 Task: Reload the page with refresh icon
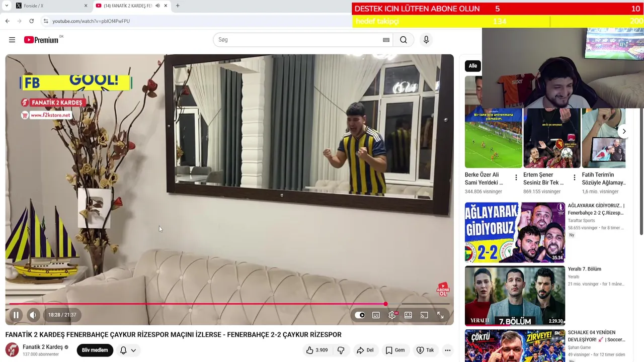(x=31, y=21)
